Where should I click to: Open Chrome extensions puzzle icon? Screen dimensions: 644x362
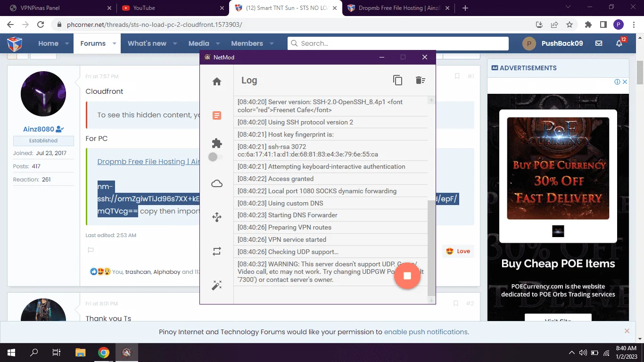(588, 25)
